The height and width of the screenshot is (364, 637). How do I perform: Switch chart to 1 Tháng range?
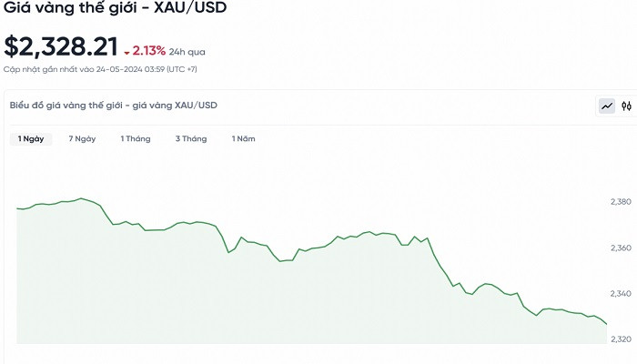(x=136, y=139)
